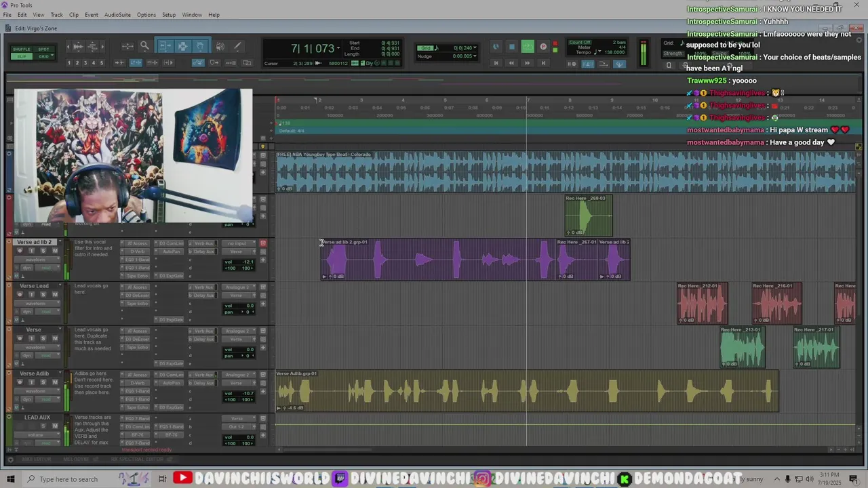Image resolution: width=868 pixels, height=488 pixels.
Task: Open Grid value dropdown arrow
Action: 474,48
